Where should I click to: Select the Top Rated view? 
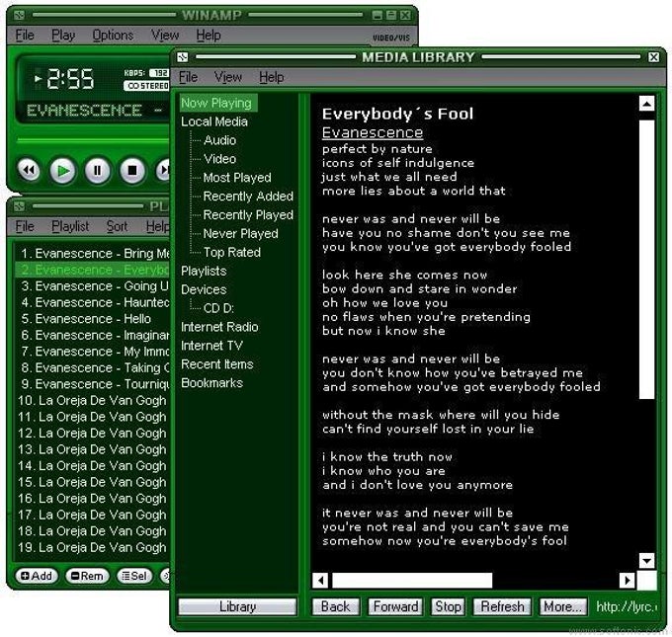click(232, 252)
